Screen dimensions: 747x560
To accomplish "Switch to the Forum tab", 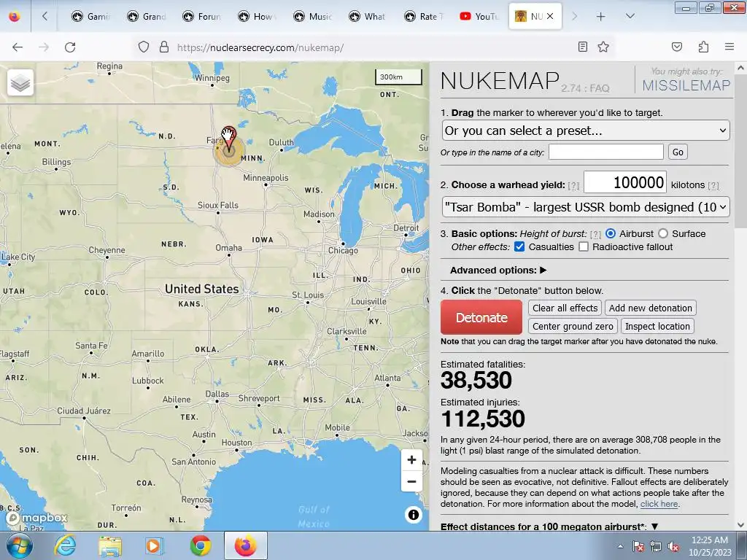I will point(201,17).
